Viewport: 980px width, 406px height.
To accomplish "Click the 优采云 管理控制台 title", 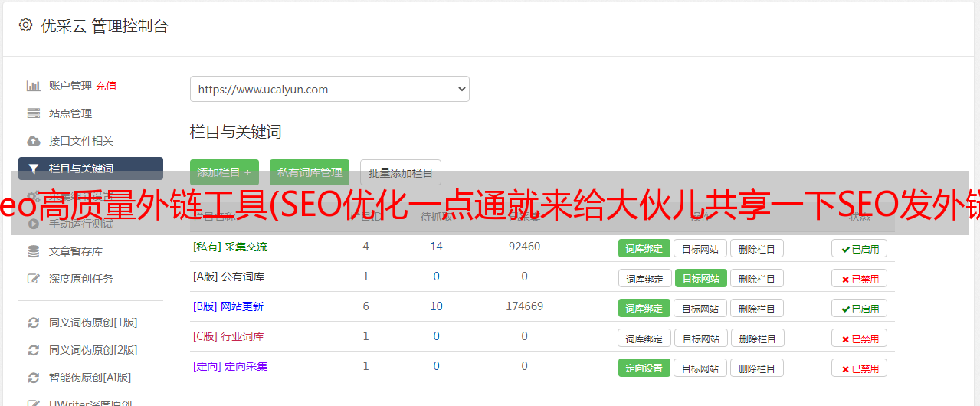I will (x=104, y=26).
